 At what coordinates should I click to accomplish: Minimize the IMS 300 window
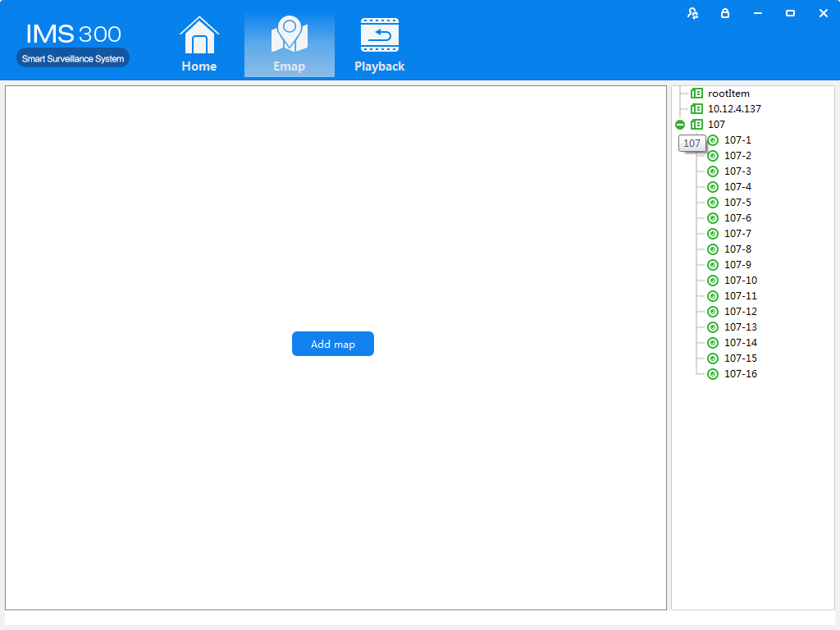(758, 13)
